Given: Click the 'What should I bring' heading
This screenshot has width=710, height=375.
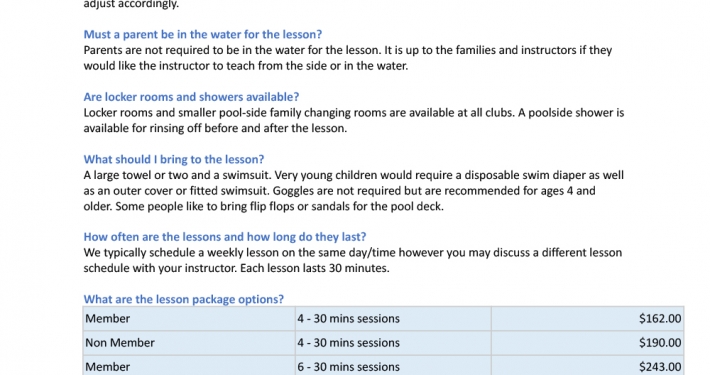Looking at the screenshot, I should [173, 159].
